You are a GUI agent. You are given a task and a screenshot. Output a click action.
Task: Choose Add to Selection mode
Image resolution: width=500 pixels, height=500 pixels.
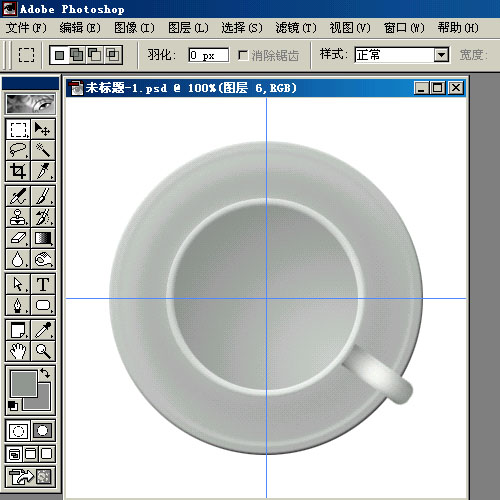(77, 55)
